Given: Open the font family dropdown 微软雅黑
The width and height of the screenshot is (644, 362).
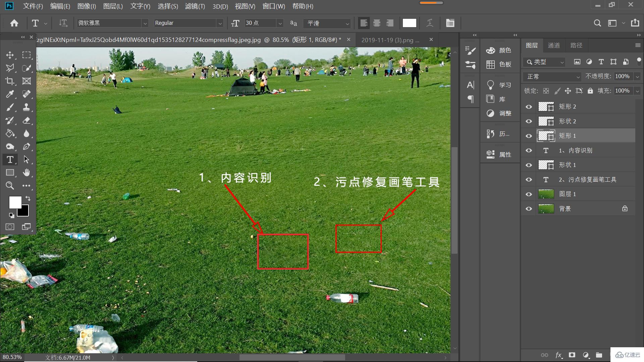Looking at the screenshot, I should [x=145, y=23].
